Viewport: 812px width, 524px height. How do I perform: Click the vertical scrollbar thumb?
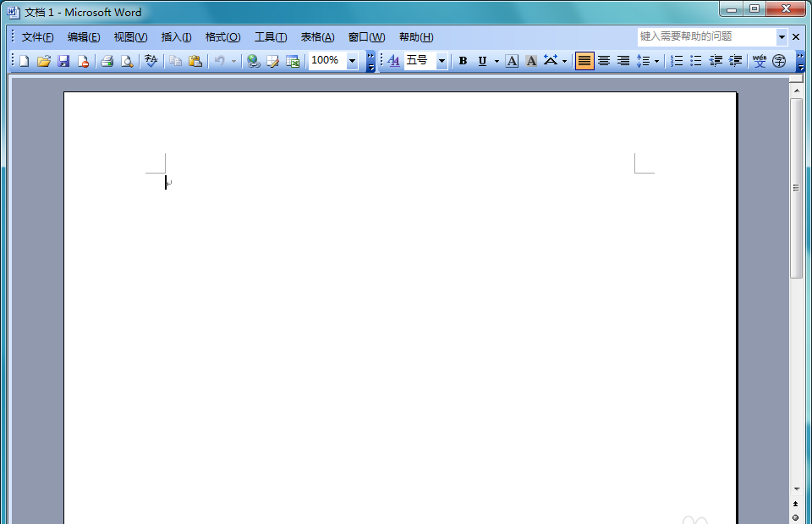point(797,188)
